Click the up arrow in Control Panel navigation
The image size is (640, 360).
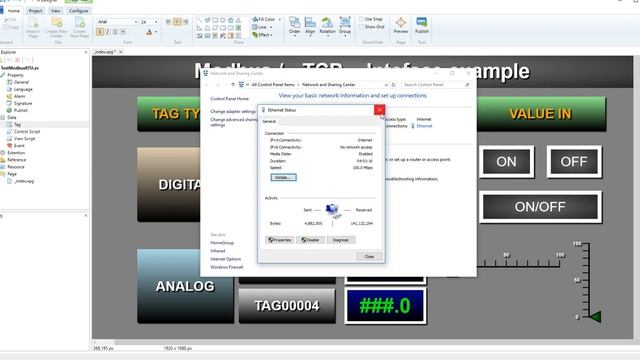pos(233,84)
